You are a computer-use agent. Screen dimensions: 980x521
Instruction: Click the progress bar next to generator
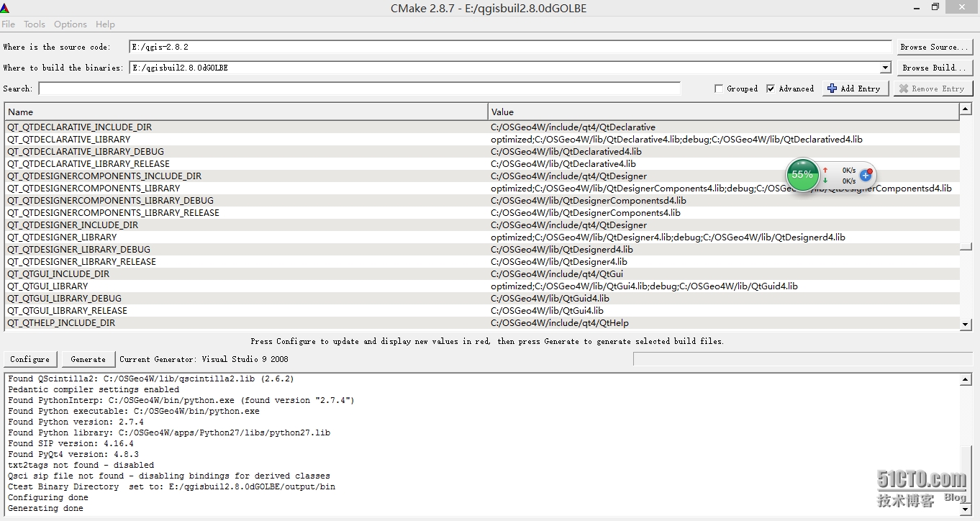(802, 358)
